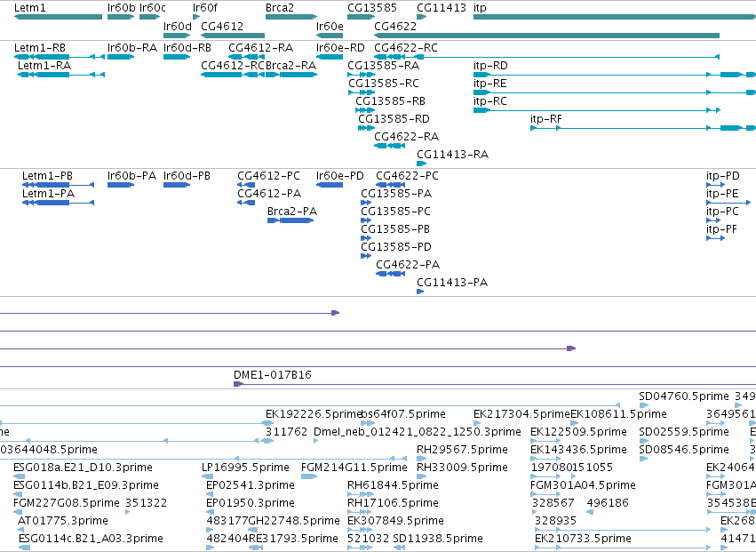Select the itp-RD transcript label

point(490,65)
